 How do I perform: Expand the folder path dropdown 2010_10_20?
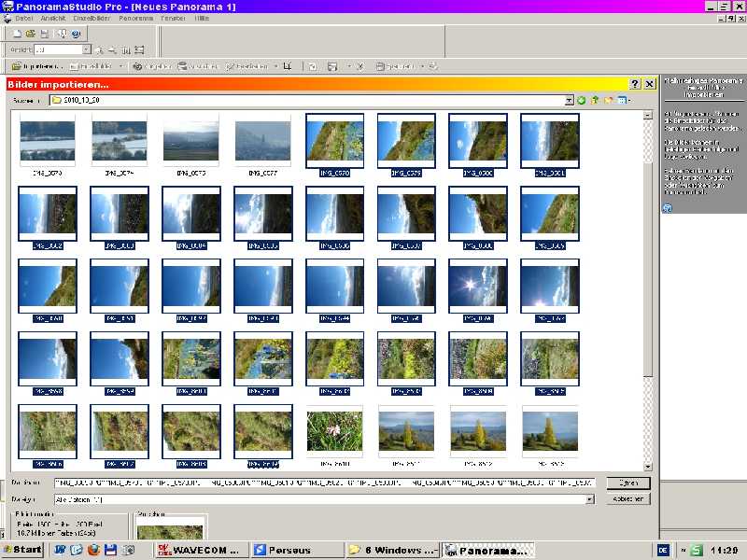569,100
